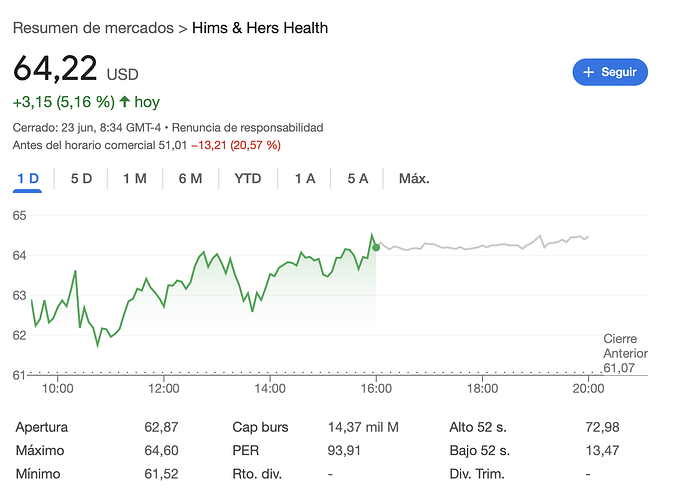The height and width of the screenshot is (498, 690).
Task: Select the 1 A chart range tab
Action: pos(305,179)
